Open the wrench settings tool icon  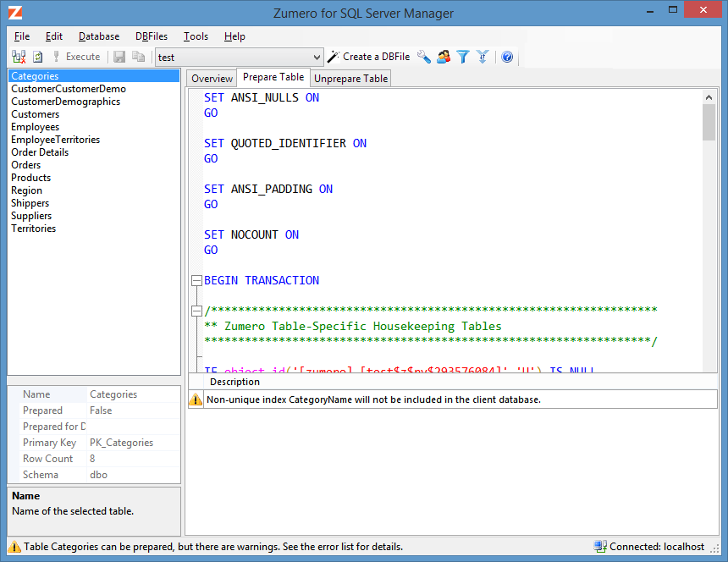(x=424, y=57)
